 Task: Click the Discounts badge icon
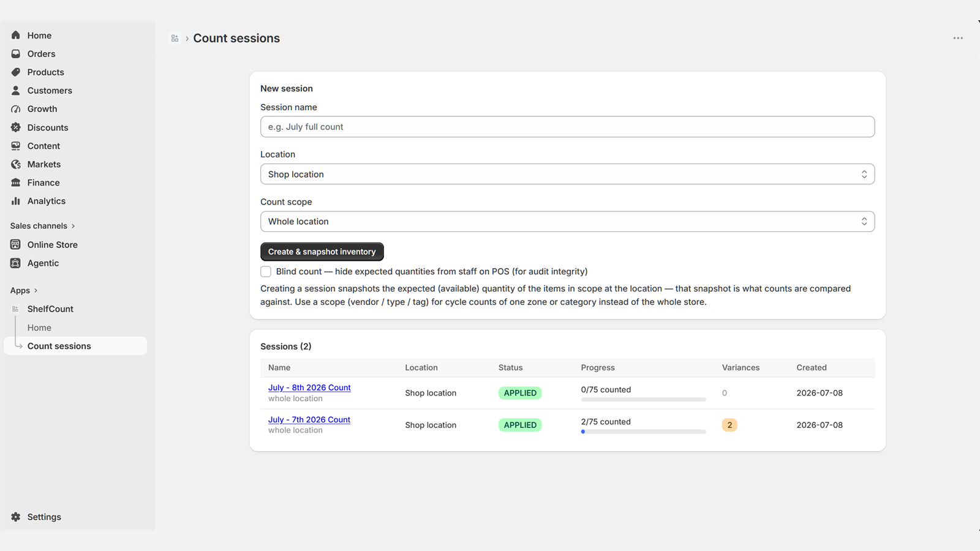[x=16, y=127]
